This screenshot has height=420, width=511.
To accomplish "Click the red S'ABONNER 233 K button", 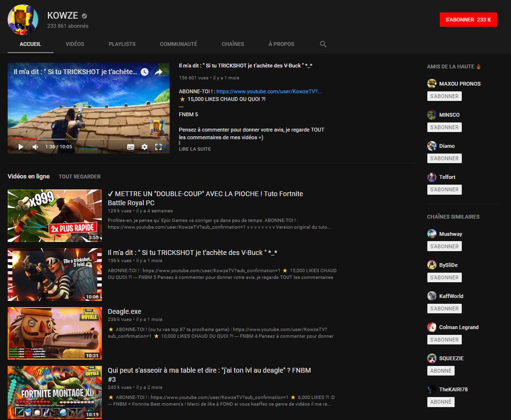I will coord(468,20).
